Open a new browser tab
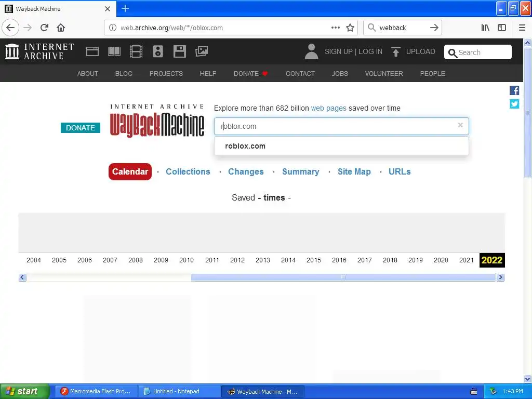This screenshot has height=399, width=532. (125, 8)
